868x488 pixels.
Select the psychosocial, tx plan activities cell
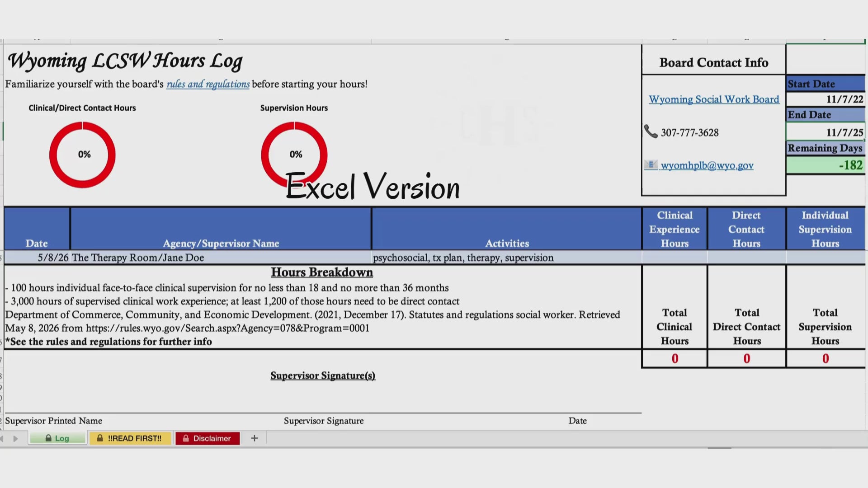point(506,258)
